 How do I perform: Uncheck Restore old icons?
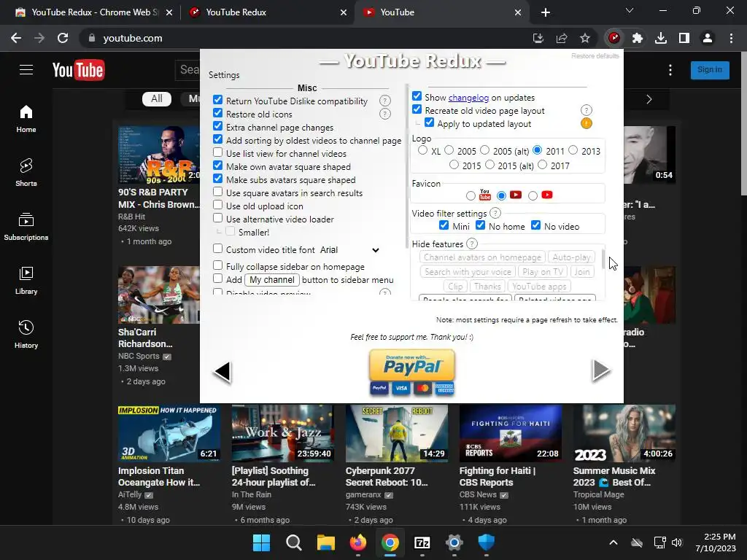(x=217, y=113)
